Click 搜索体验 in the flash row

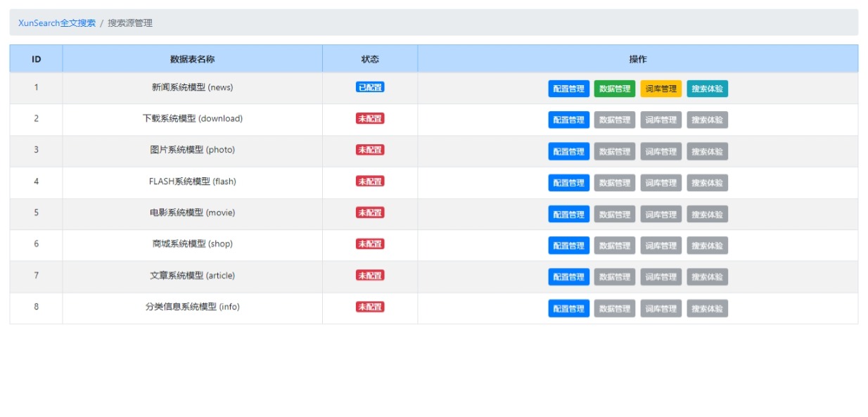click(x=708, y=183)
